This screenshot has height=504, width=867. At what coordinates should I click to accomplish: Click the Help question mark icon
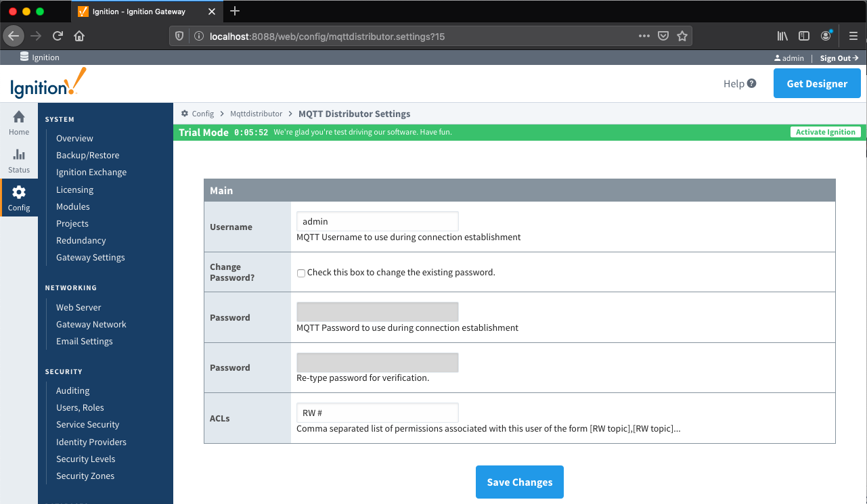752,84
